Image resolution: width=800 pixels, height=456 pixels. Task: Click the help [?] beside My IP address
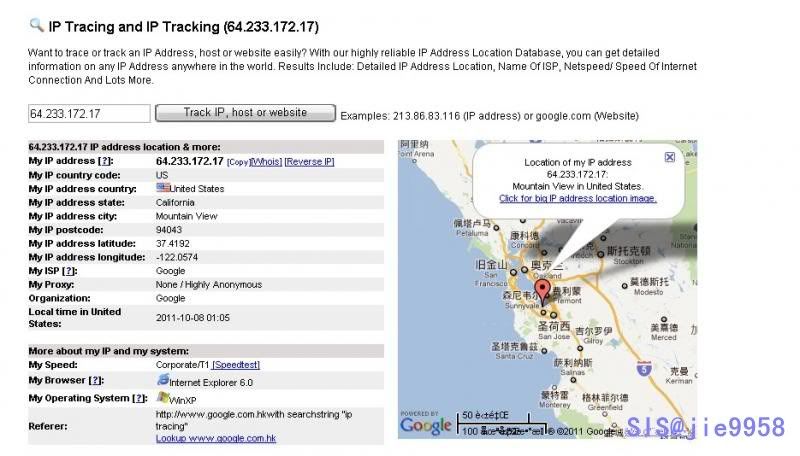click(105, 161)
